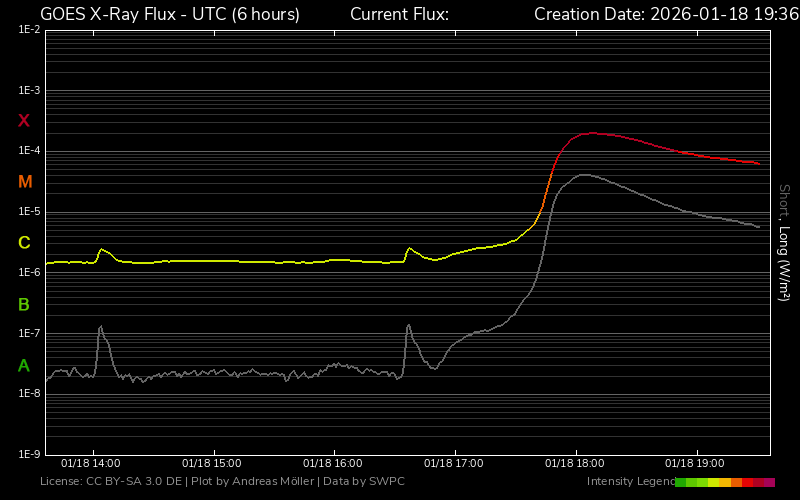Click the red X flare class label
The width and height of the screenshot is (800, 500).
pyautogui.click(x=24, y=121)
